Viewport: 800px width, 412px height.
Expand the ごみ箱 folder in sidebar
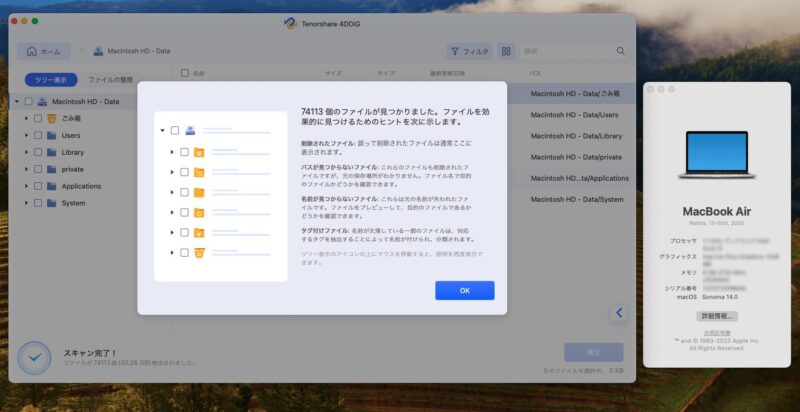click(26, 118)
